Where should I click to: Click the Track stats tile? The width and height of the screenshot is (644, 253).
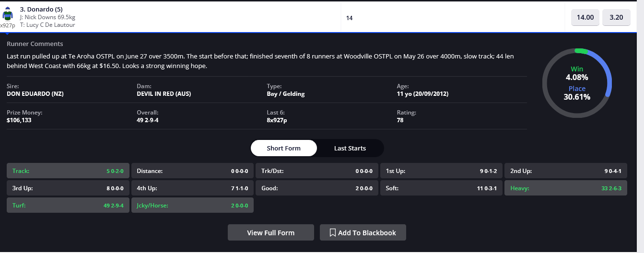68,171
